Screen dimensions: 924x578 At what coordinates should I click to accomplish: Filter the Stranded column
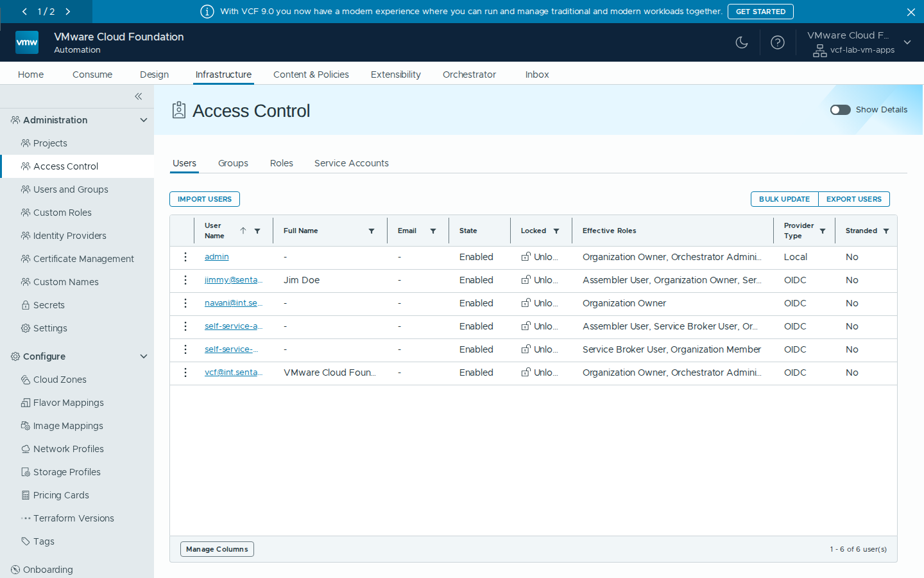tap(886, 231)
